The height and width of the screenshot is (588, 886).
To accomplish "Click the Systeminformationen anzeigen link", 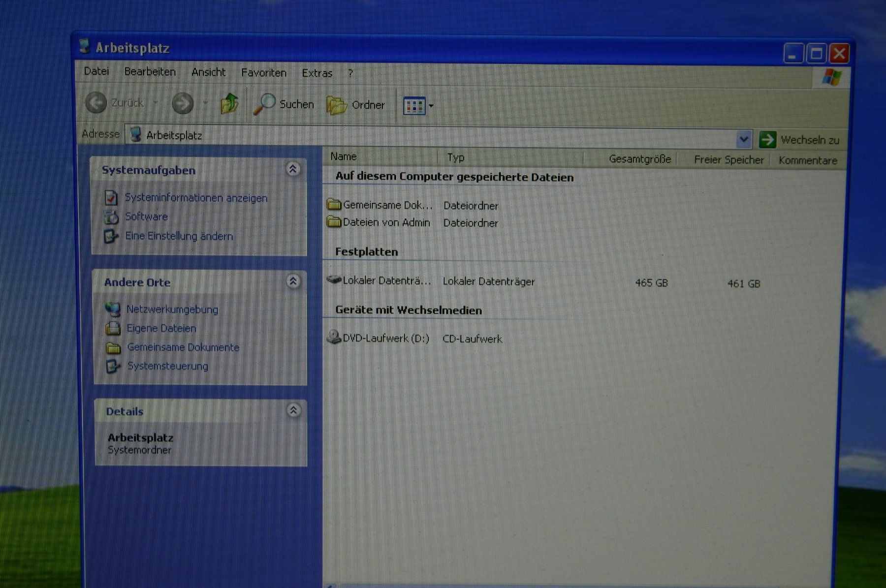I will 196,198.
